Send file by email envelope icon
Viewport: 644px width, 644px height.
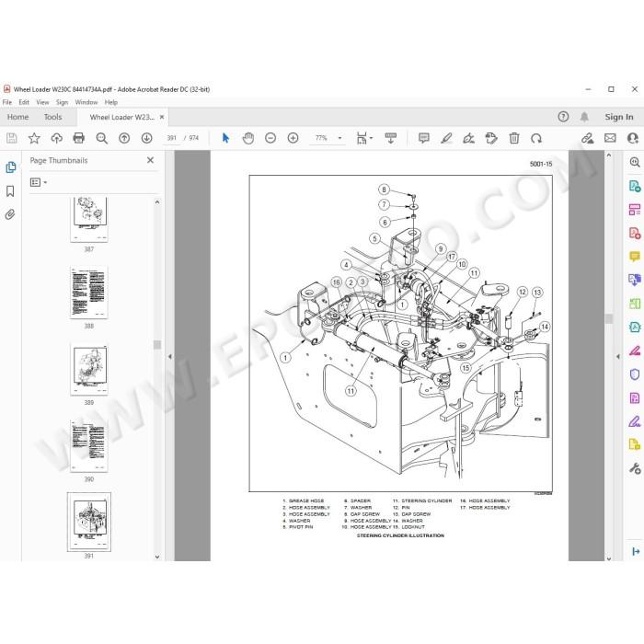pos(610,138)
